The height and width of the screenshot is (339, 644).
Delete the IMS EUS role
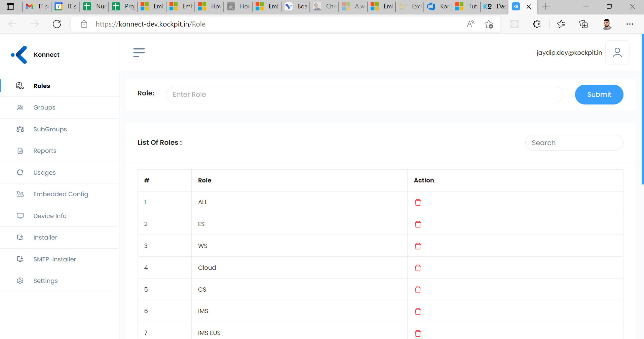click(418, 333)
